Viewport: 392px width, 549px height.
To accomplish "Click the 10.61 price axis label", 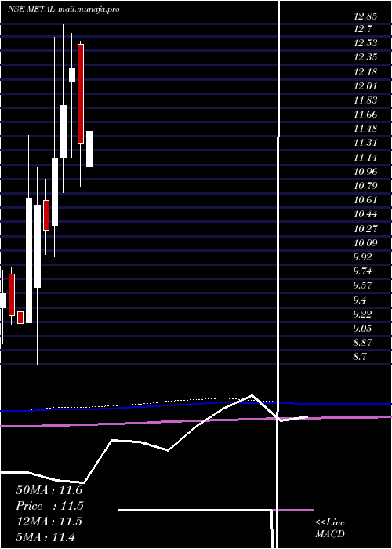I will pyautogui.click(x=365, y=200).
